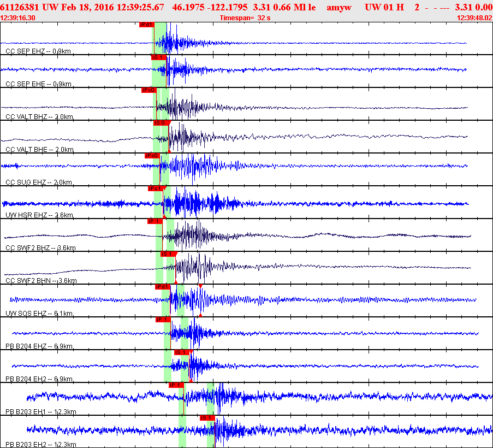Click the end time 12:39:48.02
The height and width of the screenshot is (448, 493).
coord(475,18)
